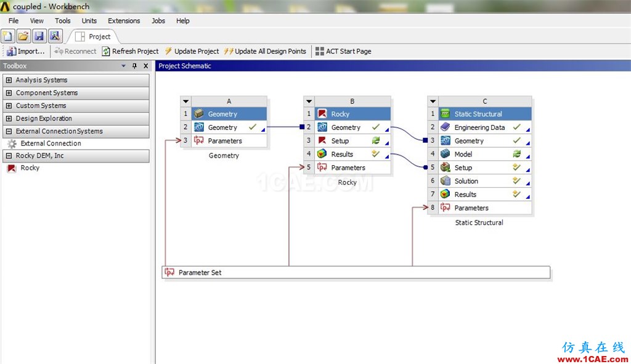The image size is (631, 364).
Task: Select Setup cell in Static Structural
Action: 485,168
